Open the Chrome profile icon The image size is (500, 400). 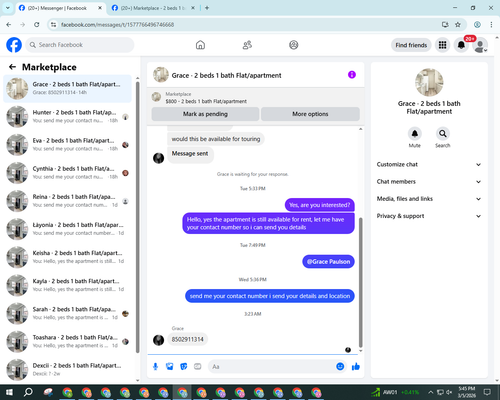tap(477, 25)
